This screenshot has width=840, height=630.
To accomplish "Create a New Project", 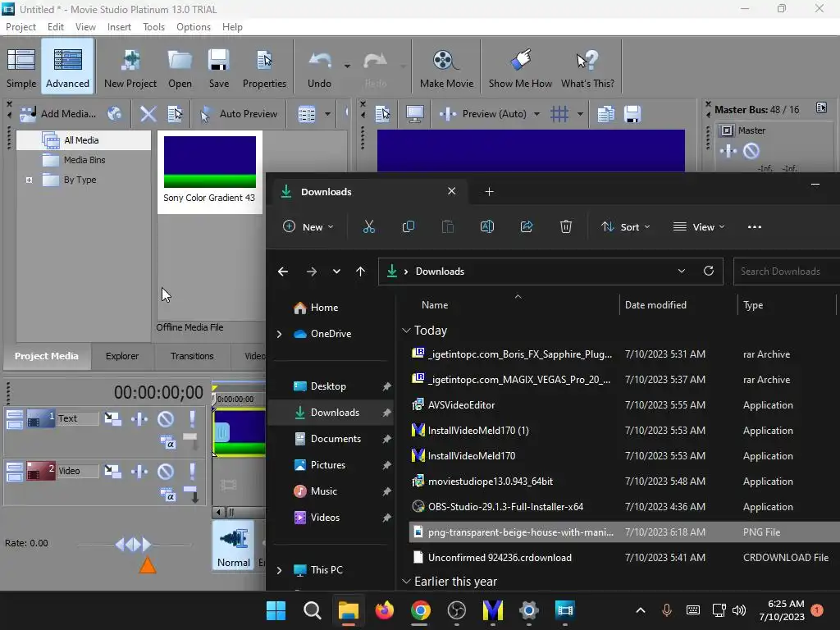I will click(130, 67).
